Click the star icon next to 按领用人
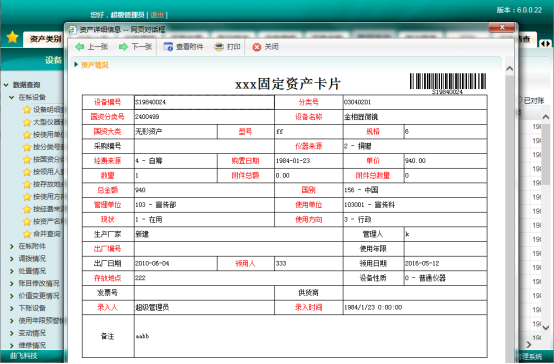 click(27, 172)
